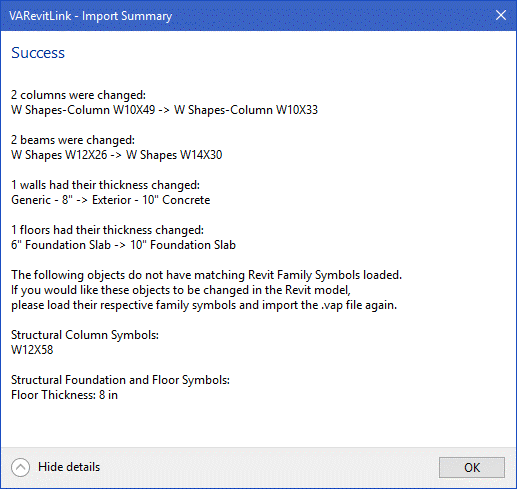Select the '1 walls had their thickness changed' line
This screenshot has width=517, height=489.
pyautogui.click(x=105, y=185)
